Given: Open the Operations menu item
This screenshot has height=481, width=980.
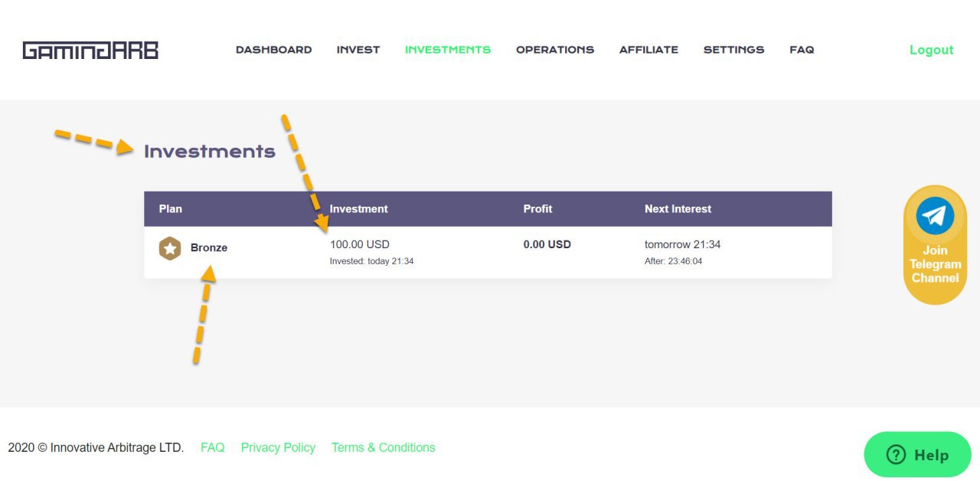Looking at the screenshot, I should (x=555, y=50).
